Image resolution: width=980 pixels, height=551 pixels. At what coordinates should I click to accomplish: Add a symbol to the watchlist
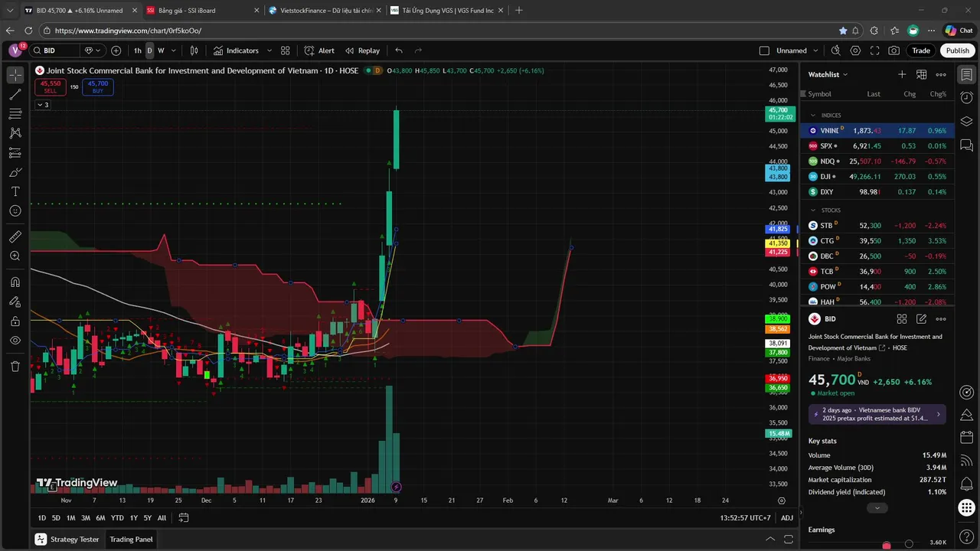[902, 74]
